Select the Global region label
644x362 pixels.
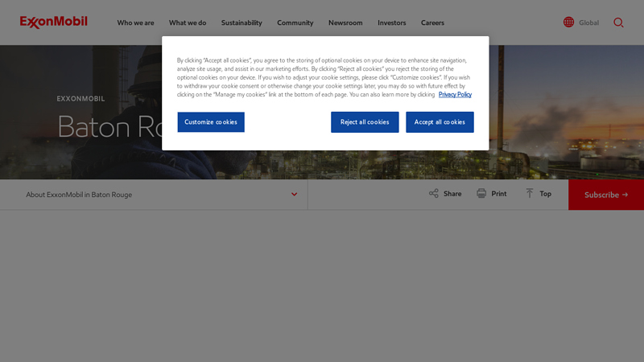pyautogui.click(x=588, y=23)
